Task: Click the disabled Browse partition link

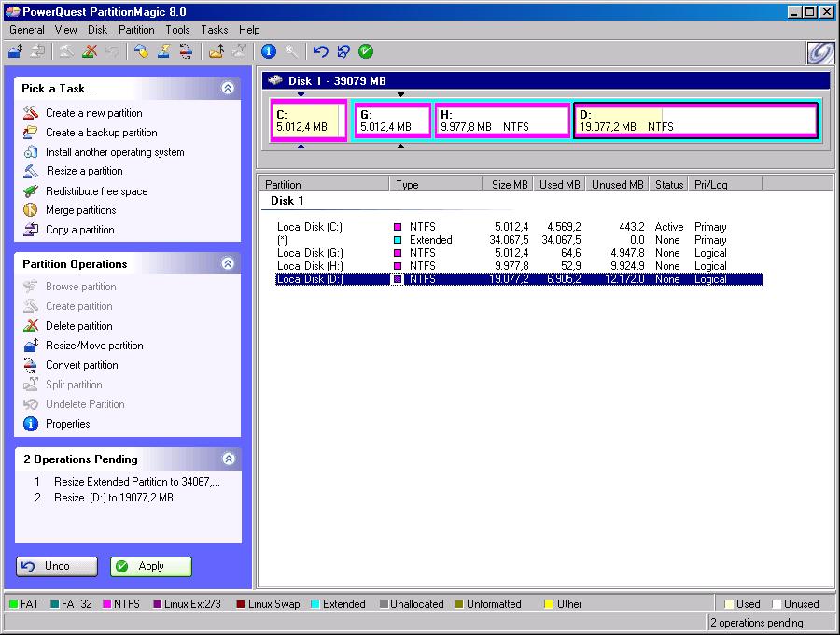Action: click(x=81, y=287)
